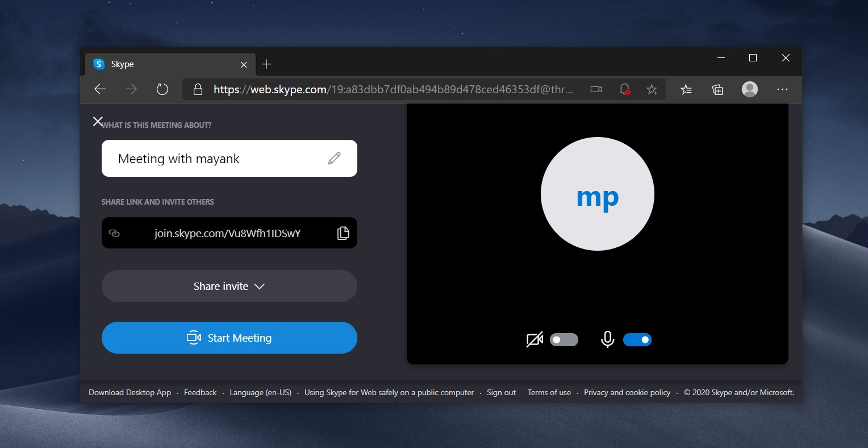868x448 pixels.
Task: Open the Feedback link in footer
Action: (x=200, y=392)
